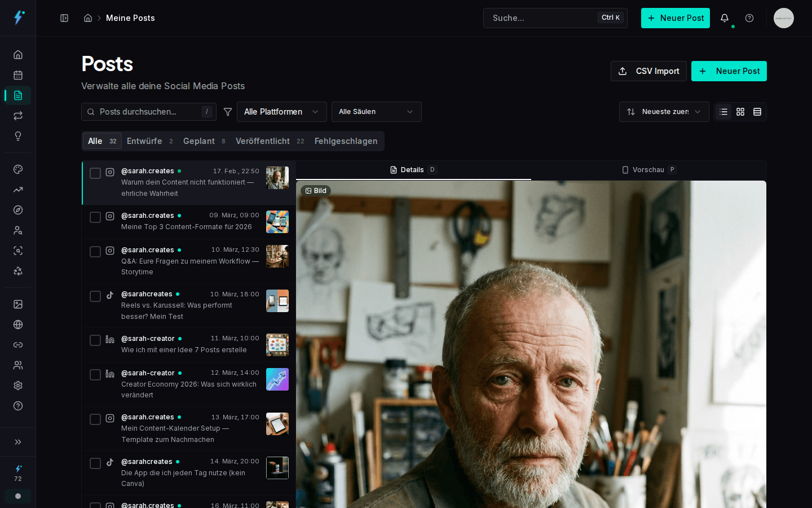Viewport: 812px width, 508px height.
Task: Open the compass discover icon in sidebar
Action: (x=17, y=210)
